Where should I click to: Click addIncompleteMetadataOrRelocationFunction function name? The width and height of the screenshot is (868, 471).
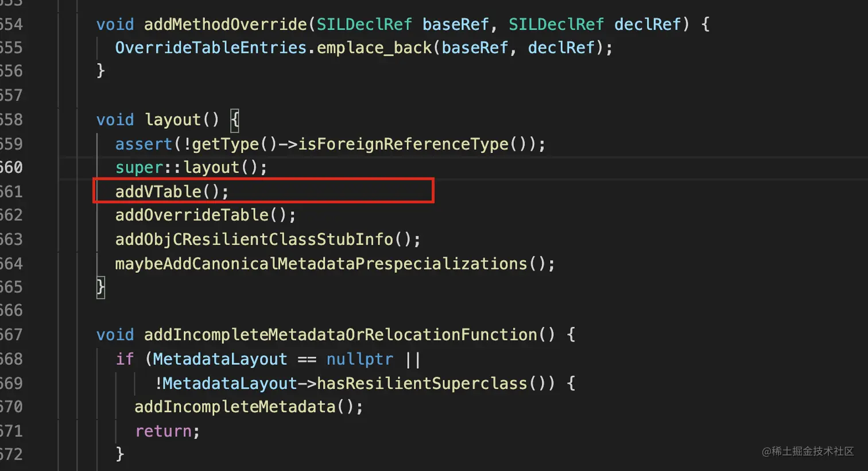(340, 334)
